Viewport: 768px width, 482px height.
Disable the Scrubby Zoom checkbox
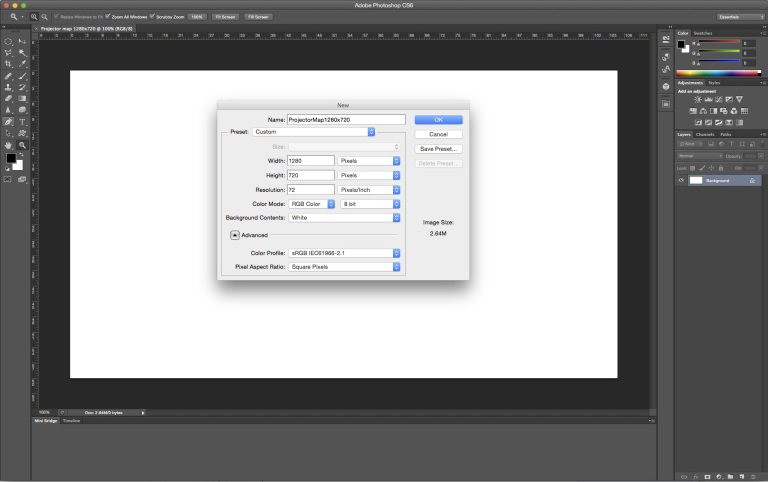[x=152, y=17]
